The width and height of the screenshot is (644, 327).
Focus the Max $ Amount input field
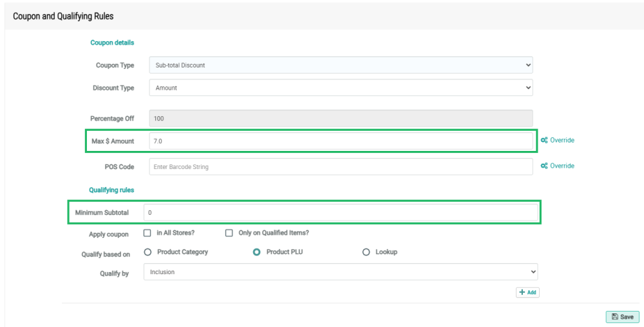click(340, 140)
